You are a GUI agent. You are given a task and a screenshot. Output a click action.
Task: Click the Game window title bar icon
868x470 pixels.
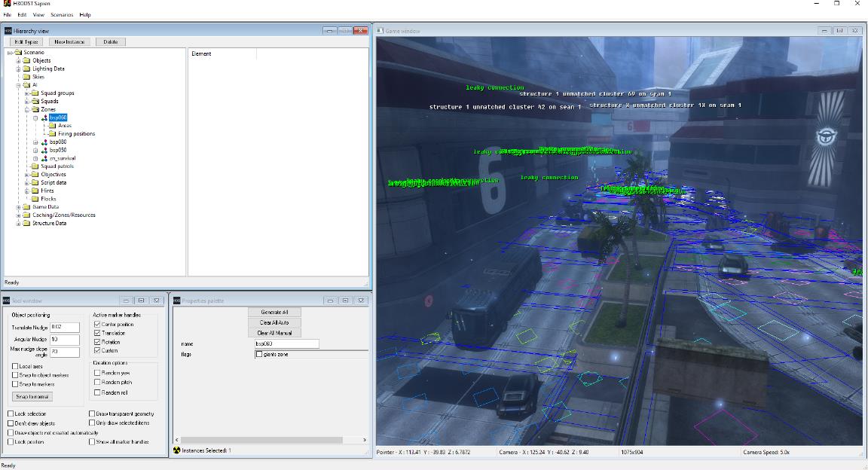tap(381, 31)
